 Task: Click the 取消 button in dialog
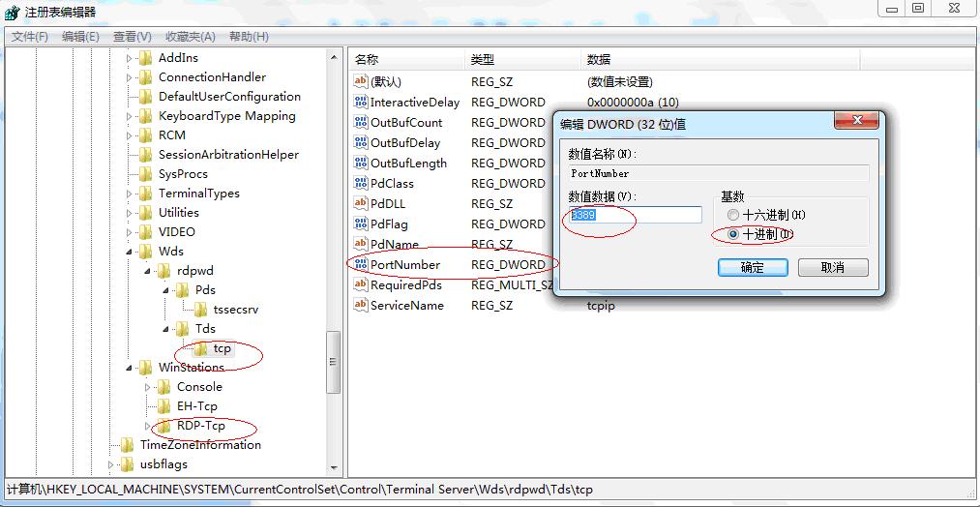(832, 267)
